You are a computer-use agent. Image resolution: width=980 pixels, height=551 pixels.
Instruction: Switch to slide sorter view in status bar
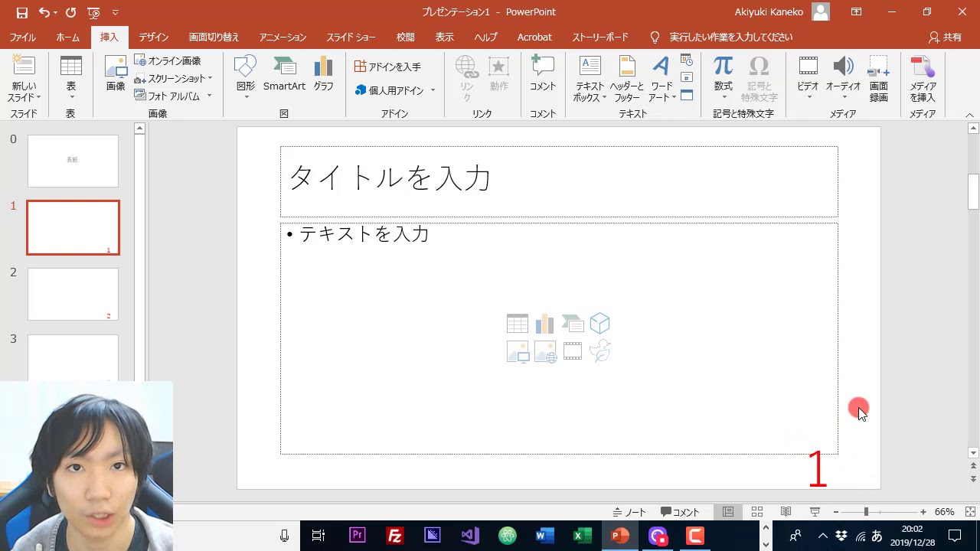(x=756, y=511)
